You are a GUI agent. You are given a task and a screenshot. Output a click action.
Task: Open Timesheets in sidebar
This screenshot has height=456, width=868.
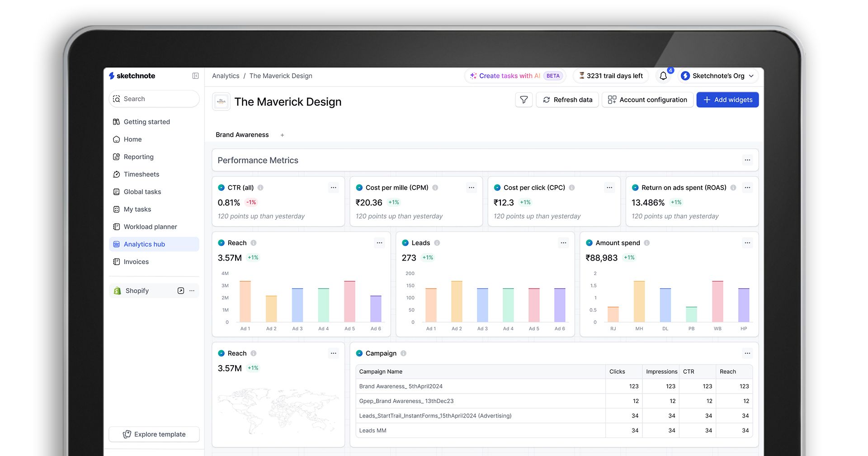coord(154,174)
